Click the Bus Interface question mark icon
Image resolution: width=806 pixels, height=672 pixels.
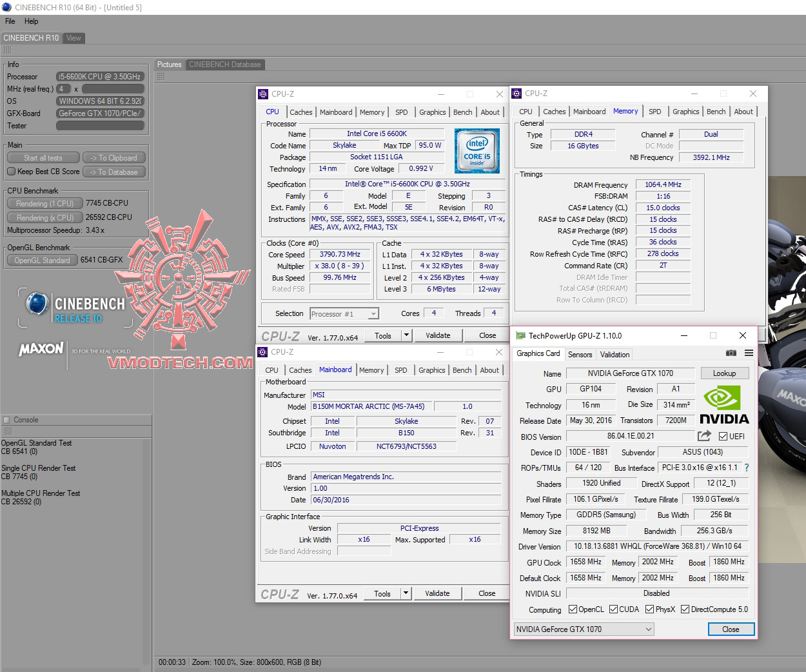pyautogui.click(x=747, y=468)
